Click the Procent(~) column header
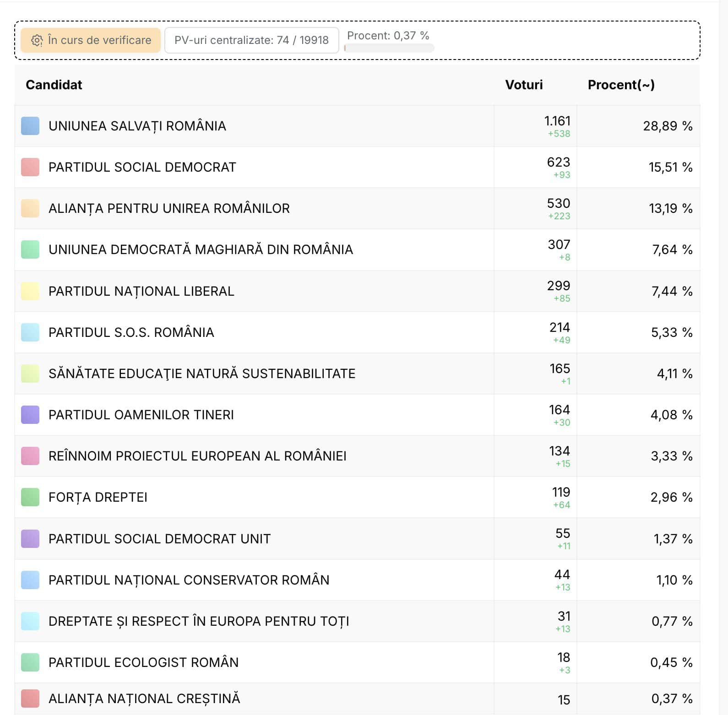The height and width of the screenshot is (715, 728). (x=621, y=85)
